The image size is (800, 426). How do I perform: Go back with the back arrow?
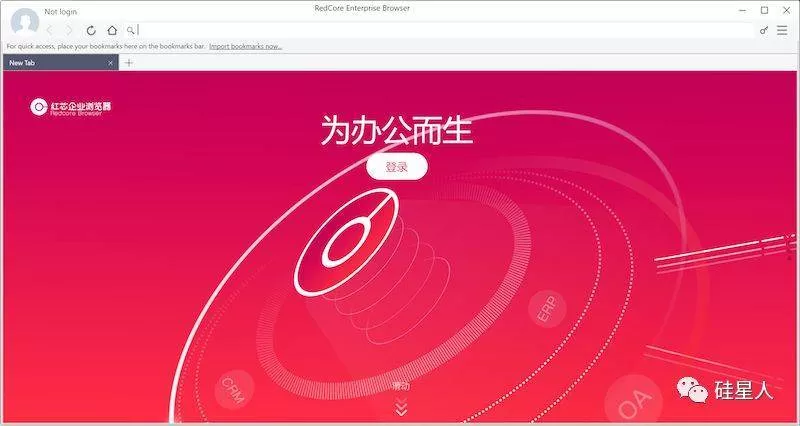(x=49, y=31)
